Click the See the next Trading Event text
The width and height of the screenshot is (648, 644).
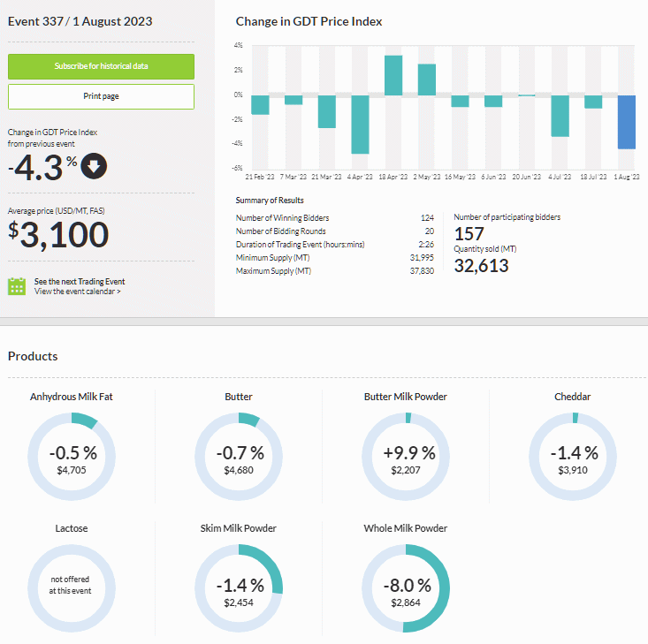[x=80, y=281]
